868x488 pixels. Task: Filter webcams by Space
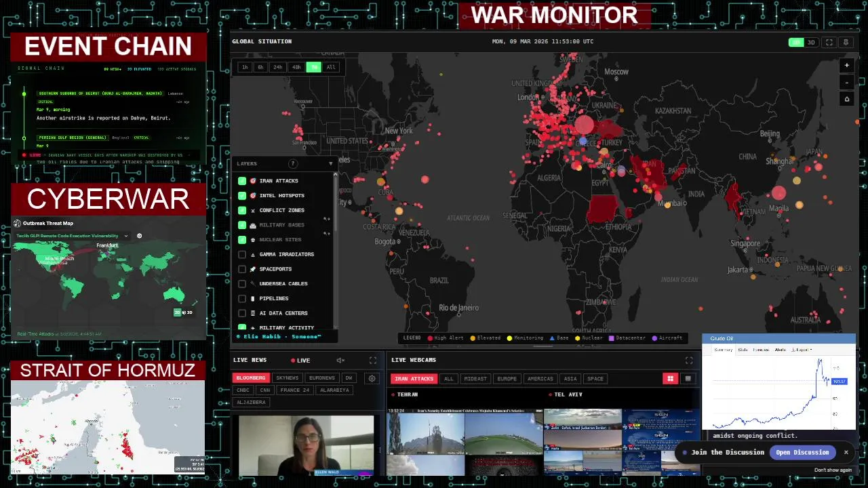click(595, 379)
